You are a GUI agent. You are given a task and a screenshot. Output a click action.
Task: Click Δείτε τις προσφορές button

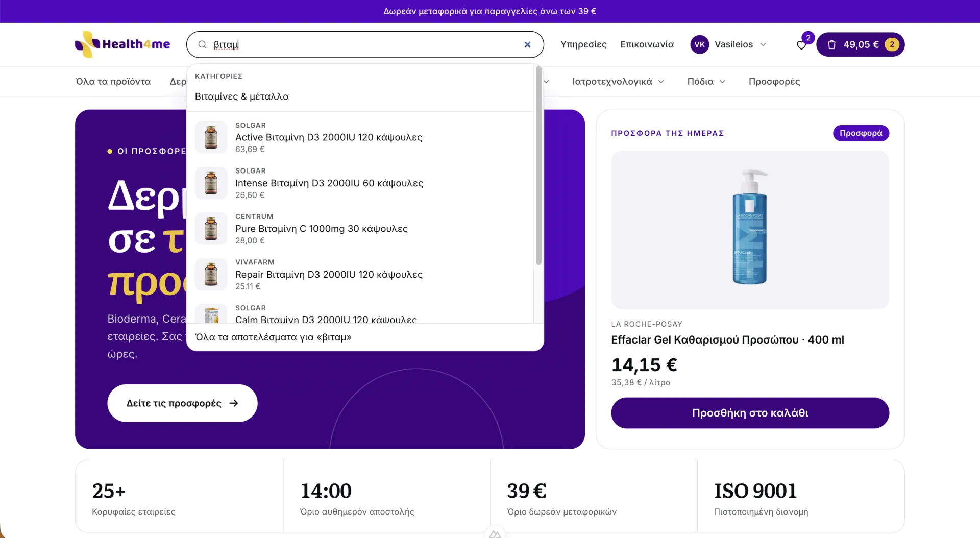click(x=182, y=403)
